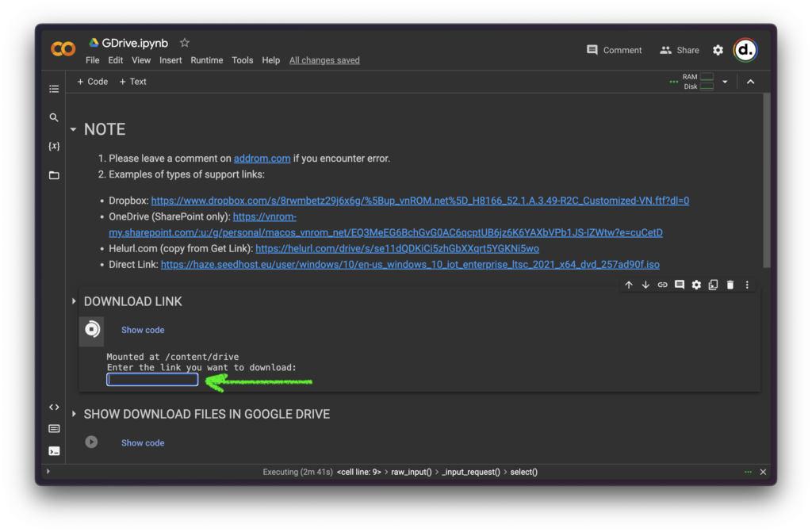The height and width of the screenshot is (532, 812).
Task: Delete the cell with trash icon
Action: pos(730,285)
